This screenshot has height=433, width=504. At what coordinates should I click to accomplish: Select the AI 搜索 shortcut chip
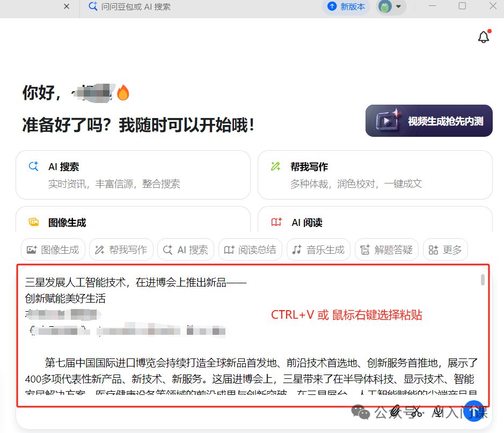pyautogui.click(x=186, y=249)
